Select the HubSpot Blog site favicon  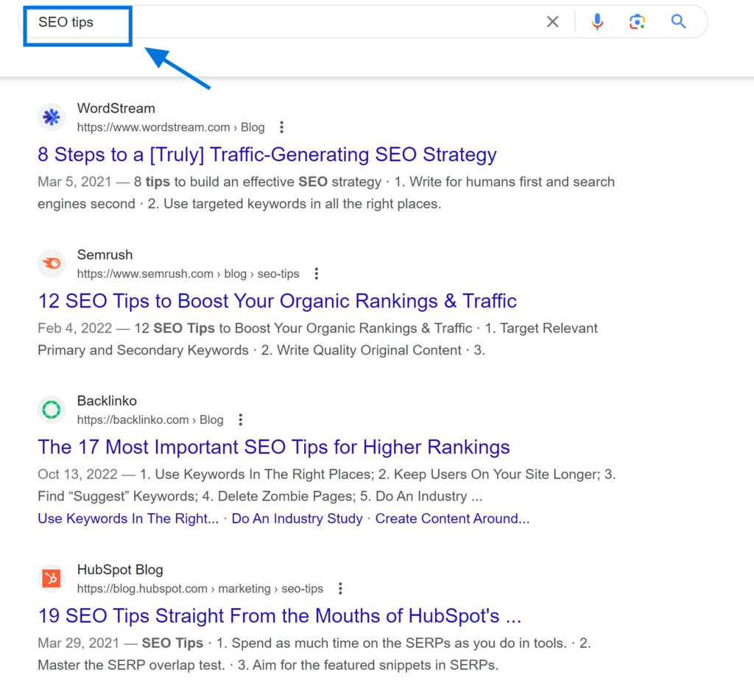coord(51,578)
